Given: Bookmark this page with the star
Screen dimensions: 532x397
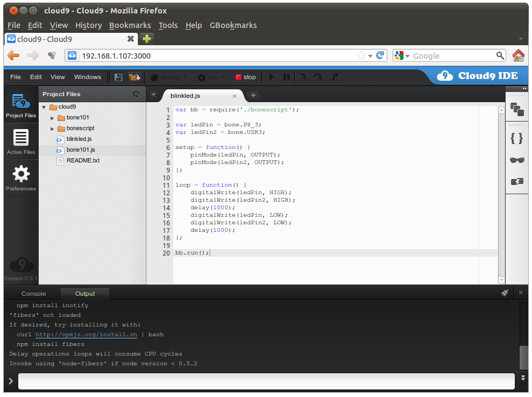Looking at the screenshot, I should (361, 55).
